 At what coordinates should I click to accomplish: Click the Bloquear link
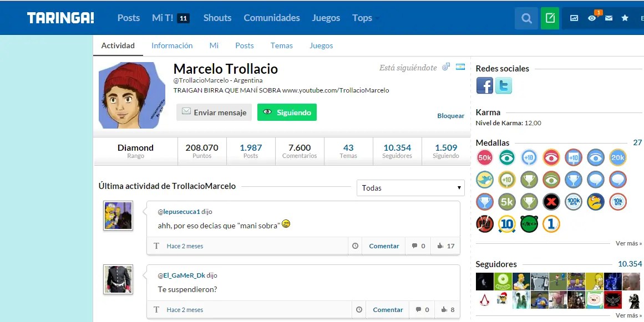(450, 116)
